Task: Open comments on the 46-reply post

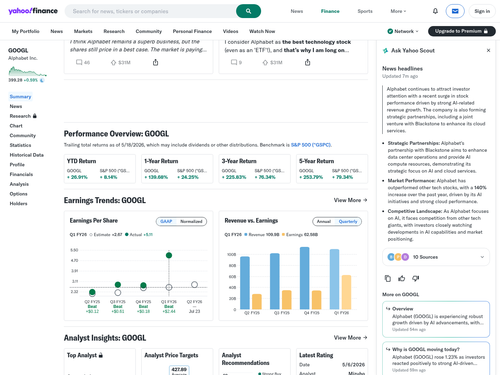Action: click(83, 62)
